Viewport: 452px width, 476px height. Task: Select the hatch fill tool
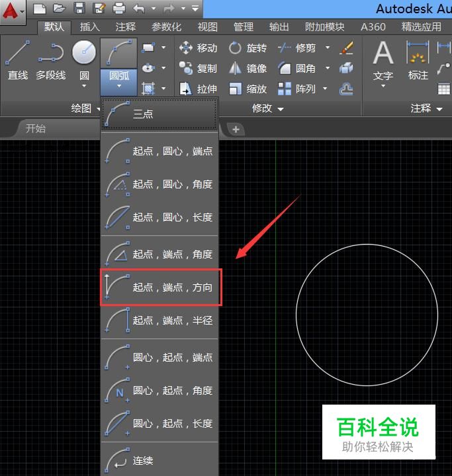[x=148, y=89]
